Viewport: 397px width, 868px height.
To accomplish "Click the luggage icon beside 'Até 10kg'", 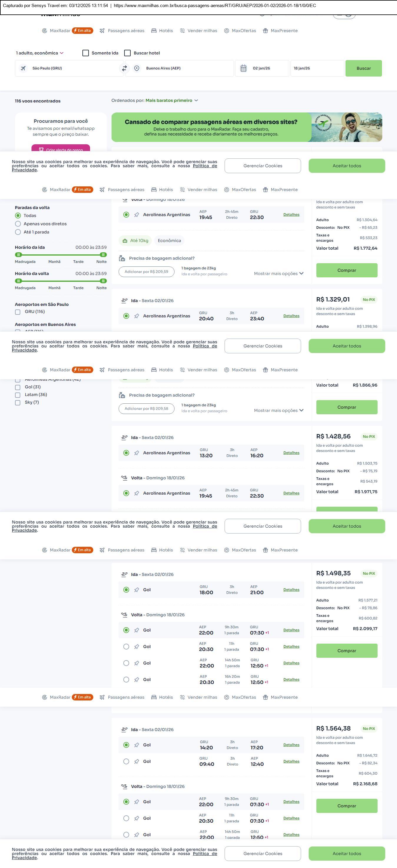I will coord(125,241).
